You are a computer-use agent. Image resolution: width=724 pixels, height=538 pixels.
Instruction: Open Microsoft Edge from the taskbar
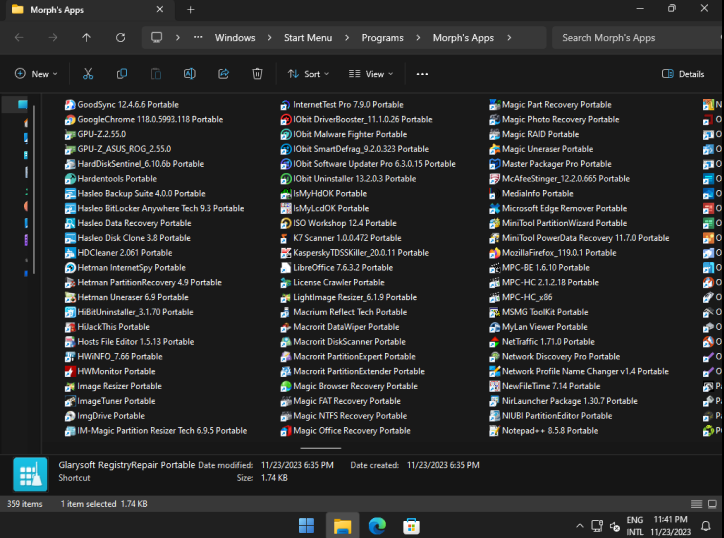tap(377, 526)
